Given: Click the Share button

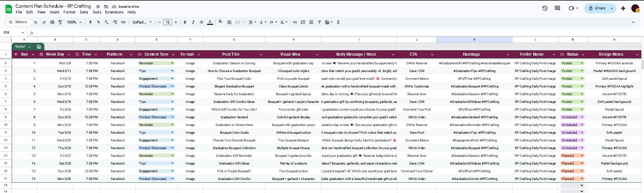Looking at the screenshot, I should click(597, 8).
